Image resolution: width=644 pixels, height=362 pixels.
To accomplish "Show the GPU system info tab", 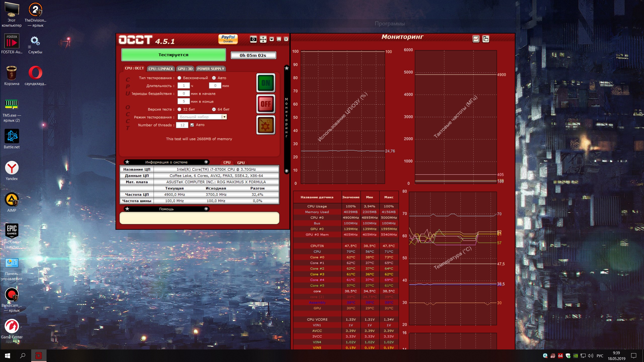I will pos(241,163).
